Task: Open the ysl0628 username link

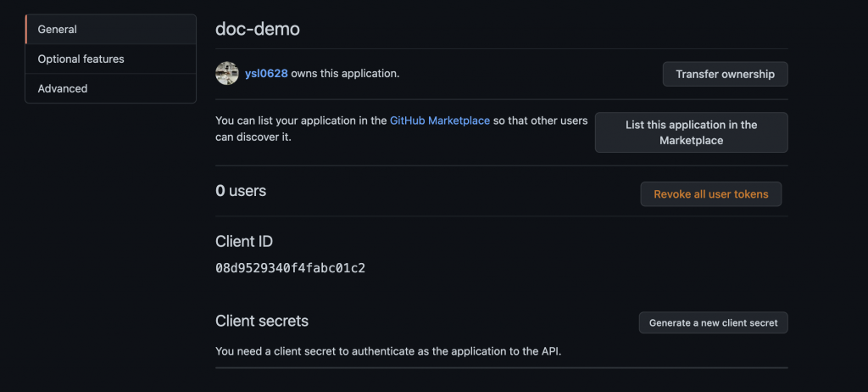Action: 266,74
